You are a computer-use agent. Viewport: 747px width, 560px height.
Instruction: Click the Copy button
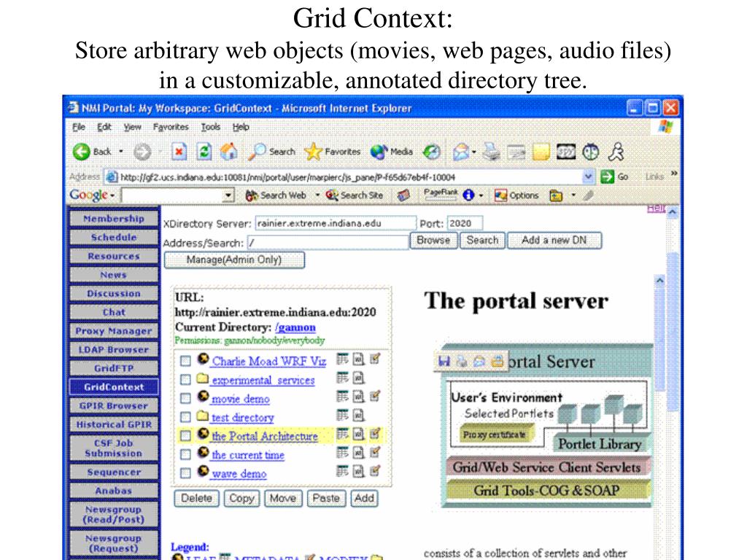(241, 498)
